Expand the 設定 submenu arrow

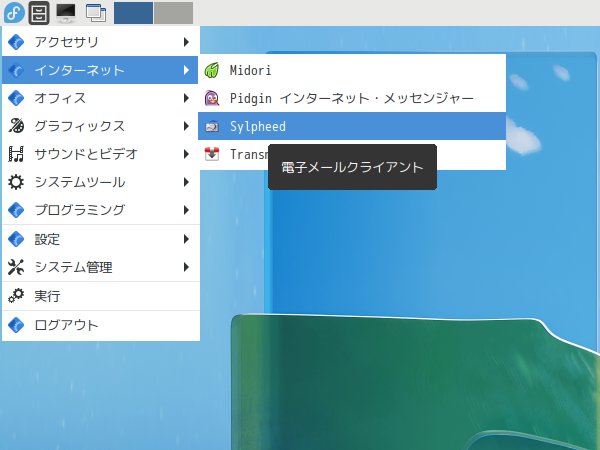(186, 239)
